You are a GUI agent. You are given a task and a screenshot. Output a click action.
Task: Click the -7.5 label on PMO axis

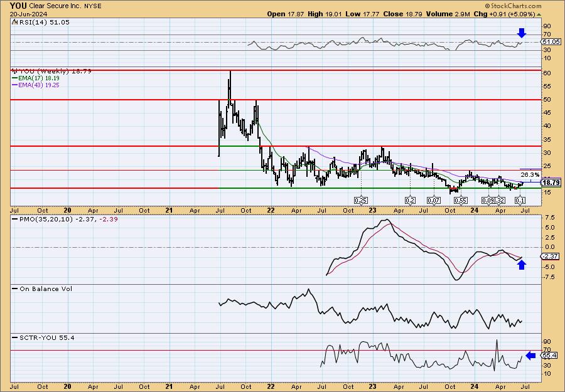click(x=549, y=277)
